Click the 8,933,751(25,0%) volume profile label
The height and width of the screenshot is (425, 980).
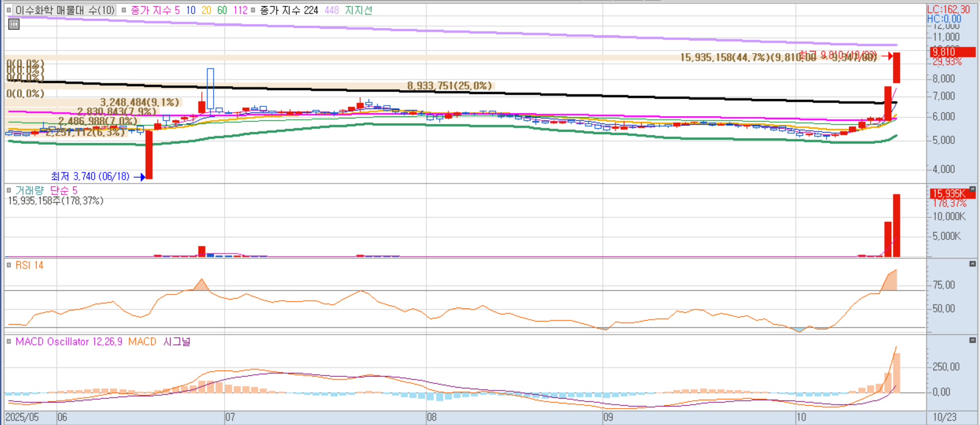pyautogui.click(x=450, y=86)
